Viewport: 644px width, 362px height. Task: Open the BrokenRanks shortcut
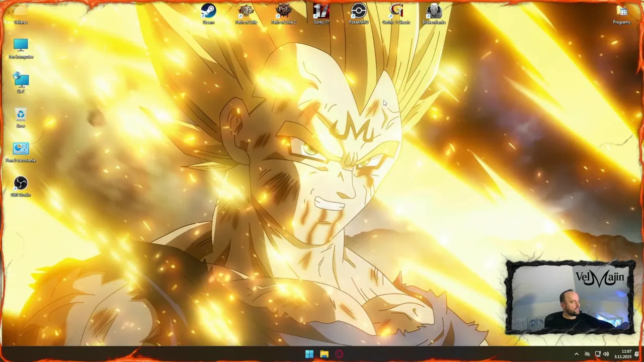(434, 14)
